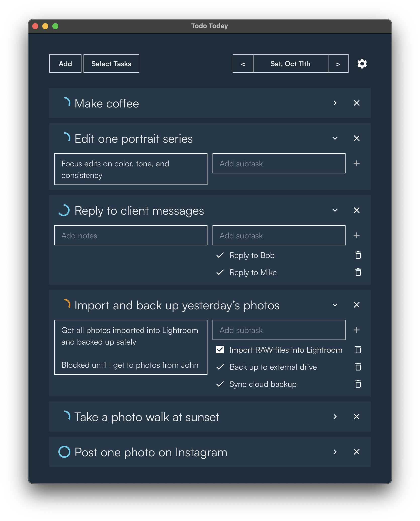Click progress circle for 'Post one photo on Instagram'
The width and height of the screenshot is (420, 521).
tap(64, 452)
